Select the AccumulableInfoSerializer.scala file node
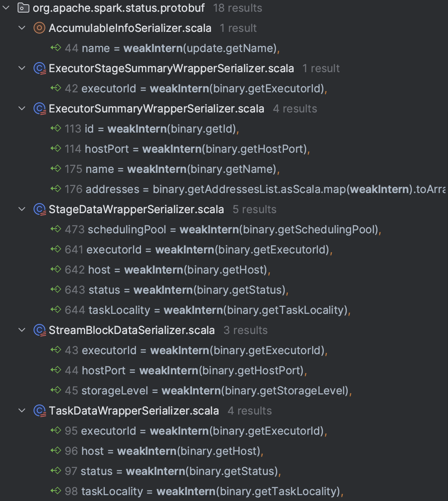Viewport: 448px width, 501px height. click(x=130, y=28)
